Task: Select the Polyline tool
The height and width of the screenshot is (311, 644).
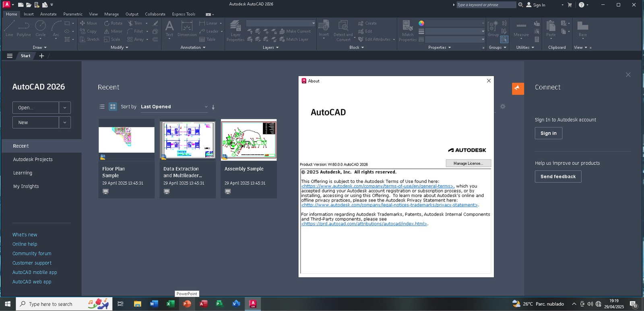Action: click(24, 29)
